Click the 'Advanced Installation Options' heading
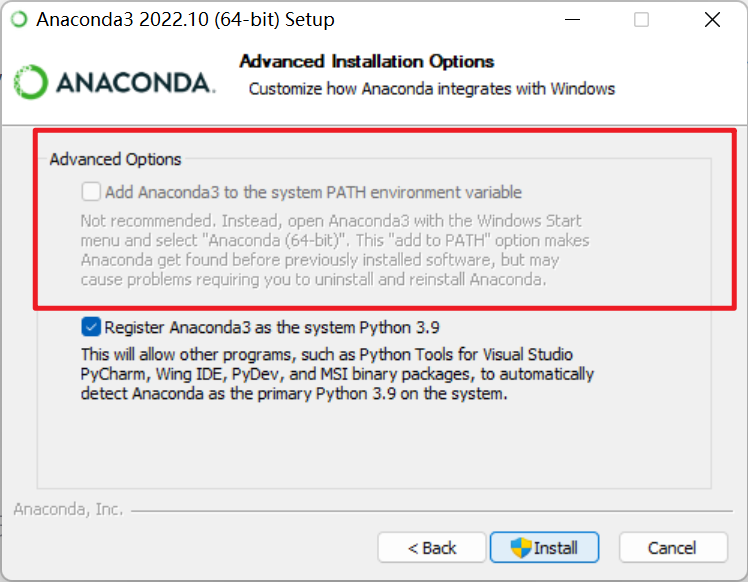This screenshot has width=748, height=582. click(x=367, y=62)
